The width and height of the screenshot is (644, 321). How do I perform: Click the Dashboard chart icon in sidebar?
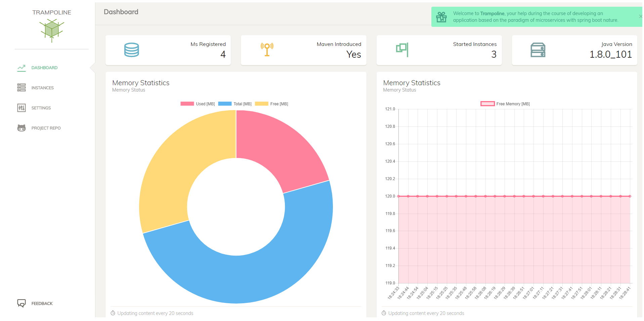[22, 68]
